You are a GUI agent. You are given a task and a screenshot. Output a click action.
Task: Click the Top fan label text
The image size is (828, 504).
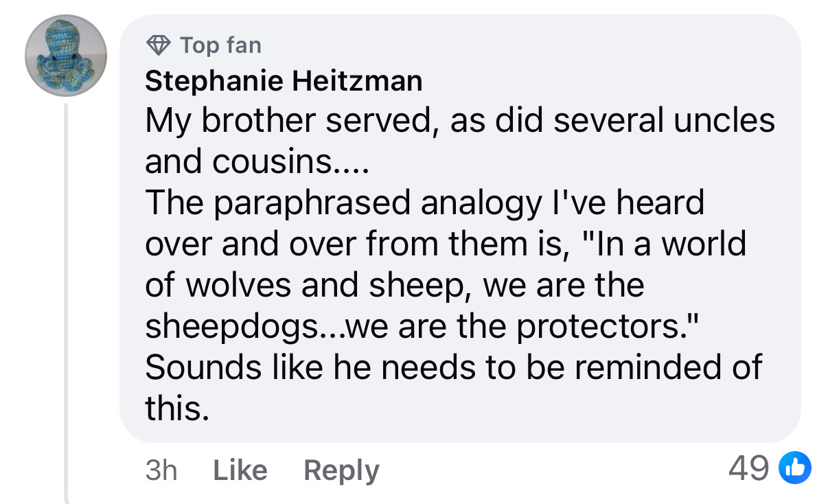pos(220,45)
